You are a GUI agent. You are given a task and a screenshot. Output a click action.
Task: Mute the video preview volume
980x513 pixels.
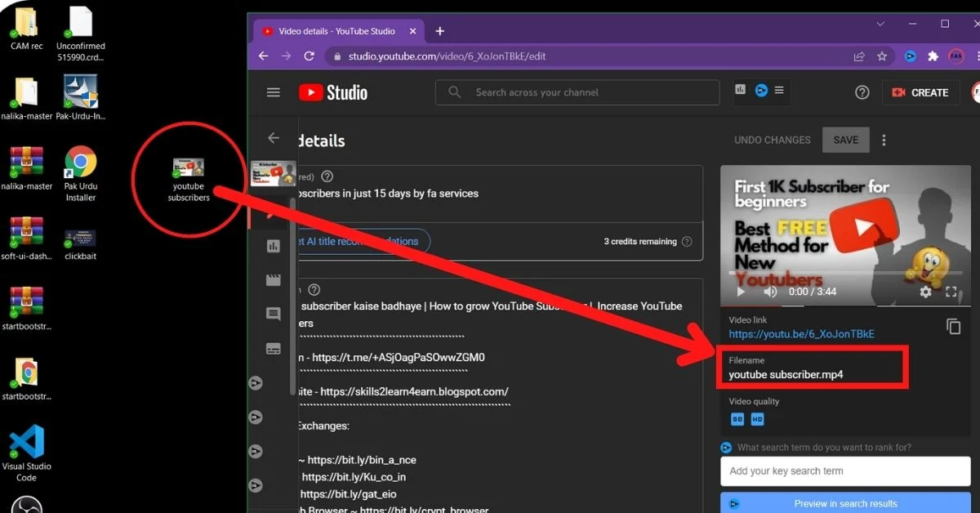pos(770,292)
